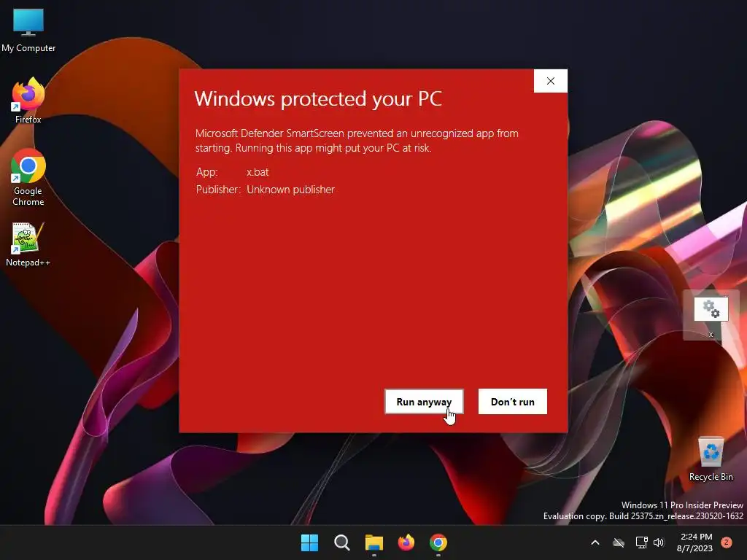Close the SmartScreen warning dialog
The height and width of the screenshot is (560, 747).
coord(550,81)
